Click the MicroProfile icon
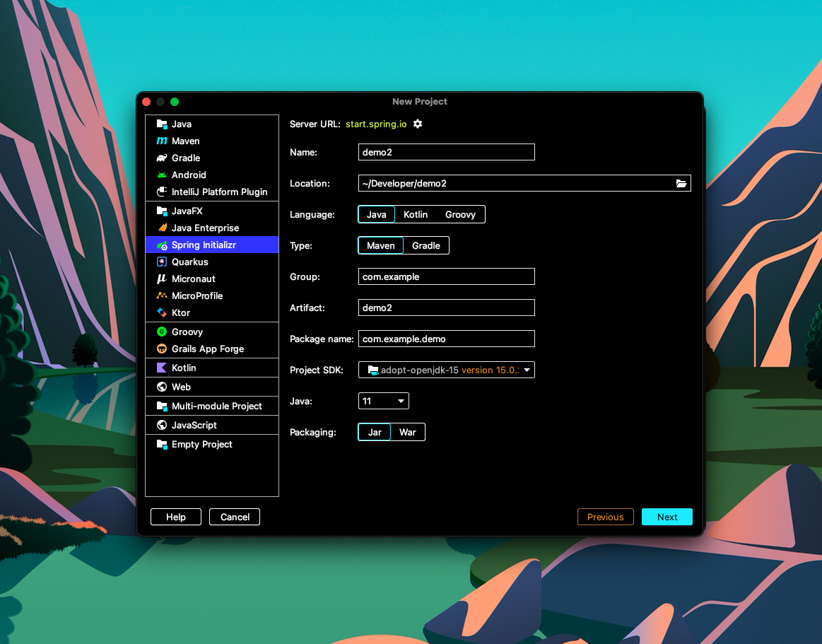 [162, 295]
